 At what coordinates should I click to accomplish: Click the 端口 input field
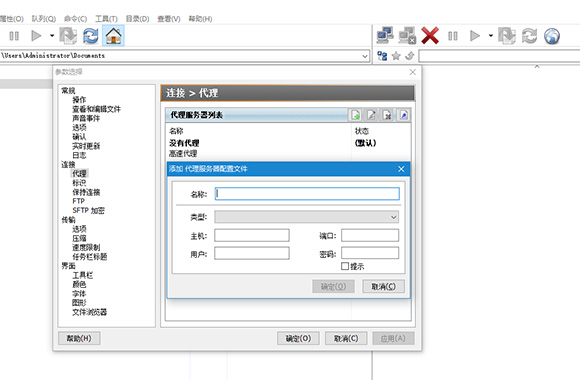pyautogui.click(x=370, y=235)
